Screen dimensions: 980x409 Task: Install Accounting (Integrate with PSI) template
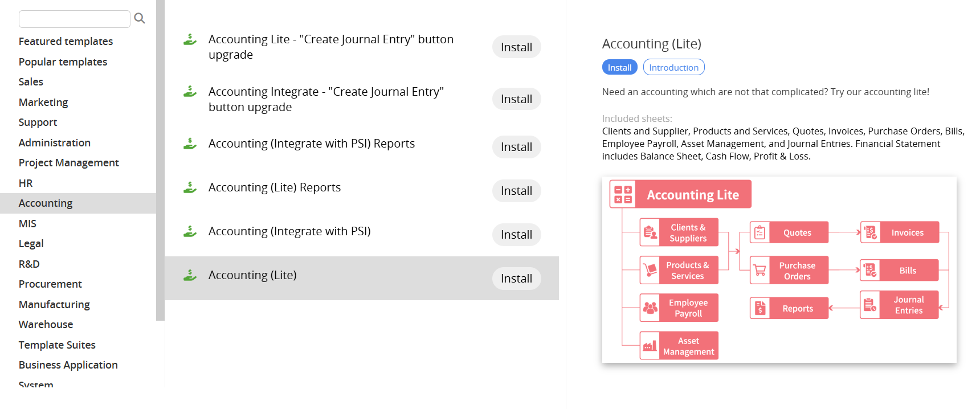pos(516,235)
